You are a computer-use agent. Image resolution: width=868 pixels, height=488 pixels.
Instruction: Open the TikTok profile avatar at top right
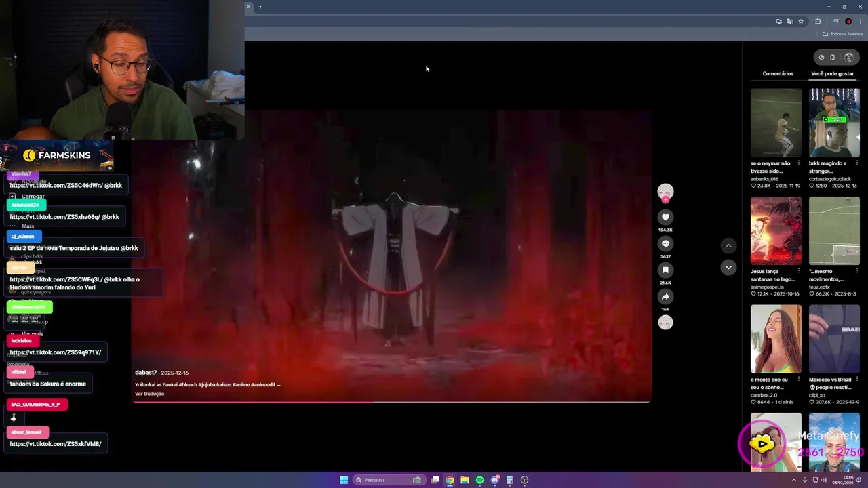click(848, 57)
